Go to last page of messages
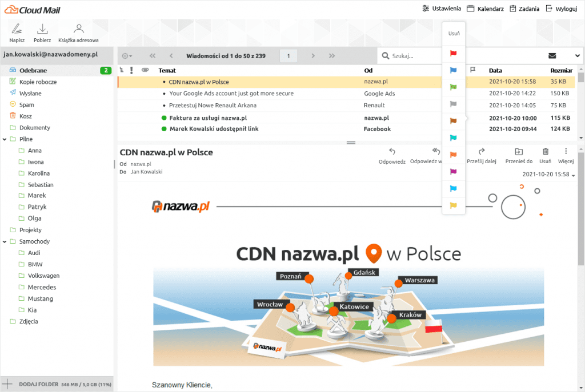Viewport: 585px width, 392px height. click(332, 56)
